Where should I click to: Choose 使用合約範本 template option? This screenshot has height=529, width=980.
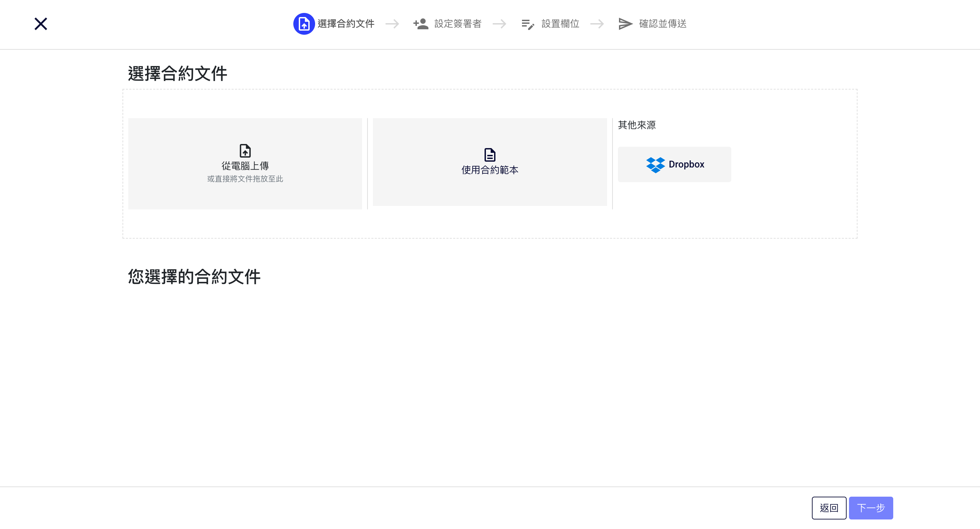click(490, 162)
